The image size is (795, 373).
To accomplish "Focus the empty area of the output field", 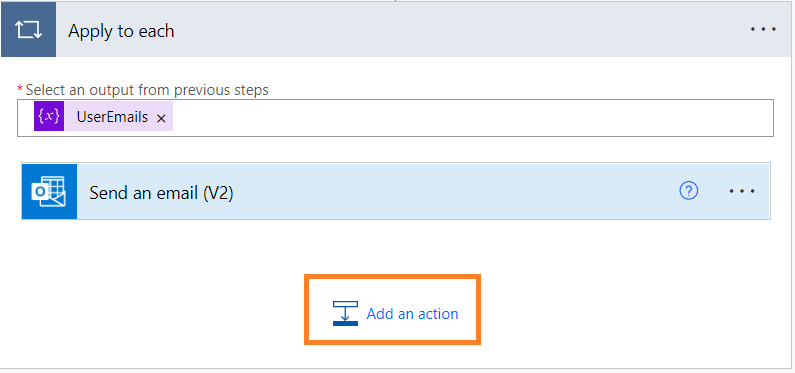I will click(x=472, y=118).
